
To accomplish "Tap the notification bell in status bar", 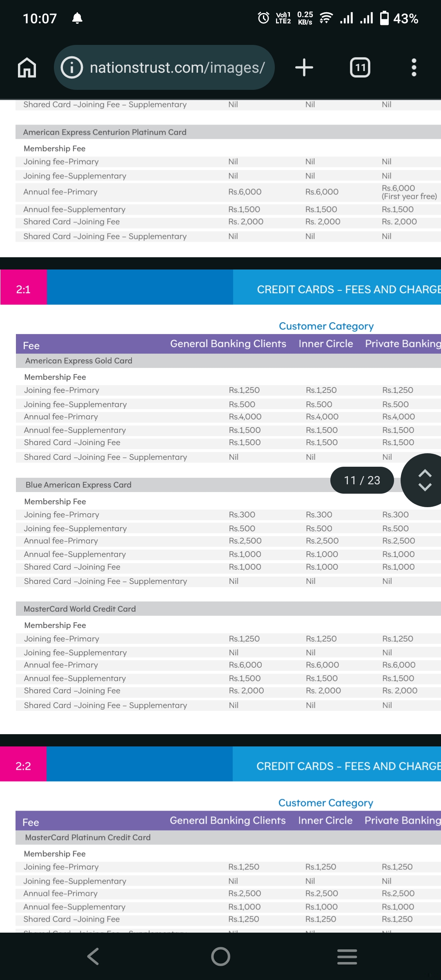I will (77, 18).
